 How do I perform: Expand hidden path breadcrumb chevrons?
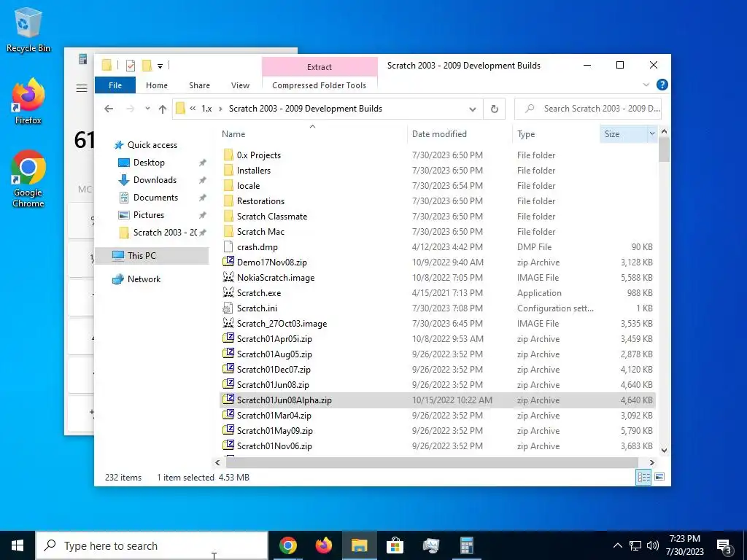click(x=193, y=109)
